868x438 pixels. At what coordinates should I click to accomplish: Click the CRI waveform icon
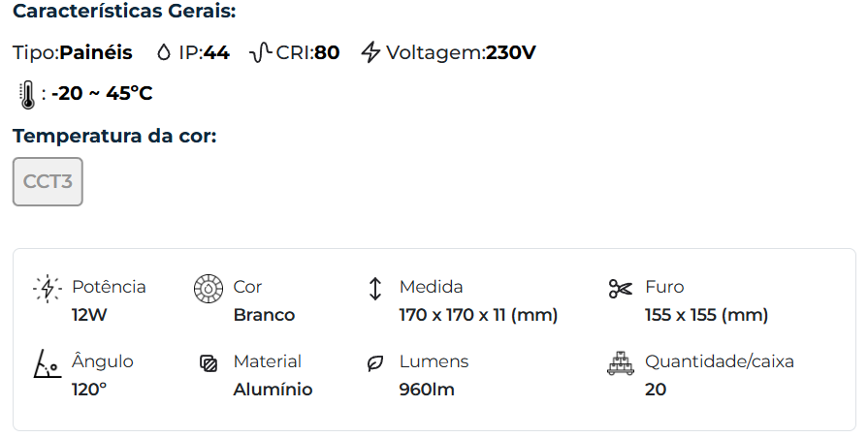(260, 52)
